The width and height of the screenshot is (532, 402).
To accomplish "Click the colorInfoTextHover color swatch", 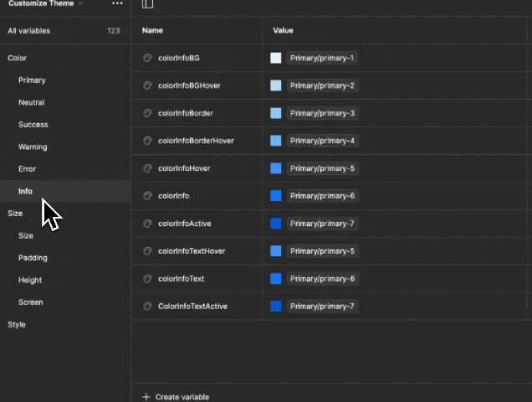I will pos(276,251).
